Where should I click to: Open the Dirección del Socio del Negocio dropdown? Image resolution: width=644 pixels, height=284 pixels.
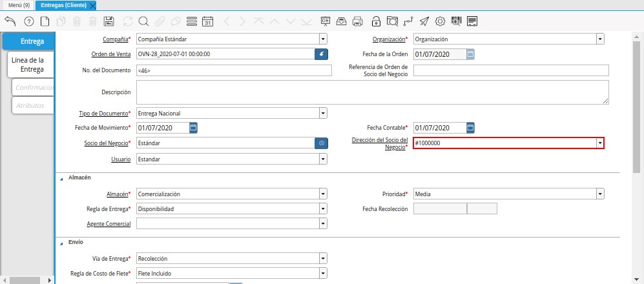coord(599,143)
